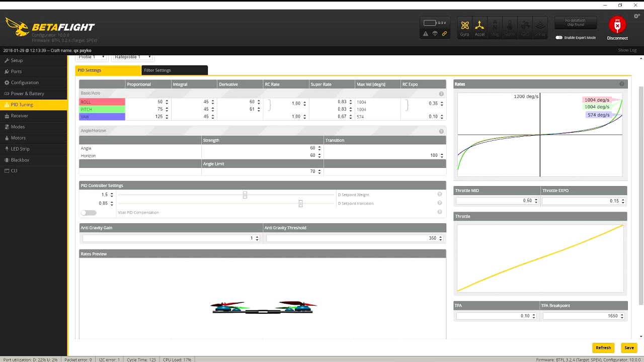Open the Rateprofile 1 dropdown
The height and width of the screenshot is (362, 644).
tap(132, 57)
